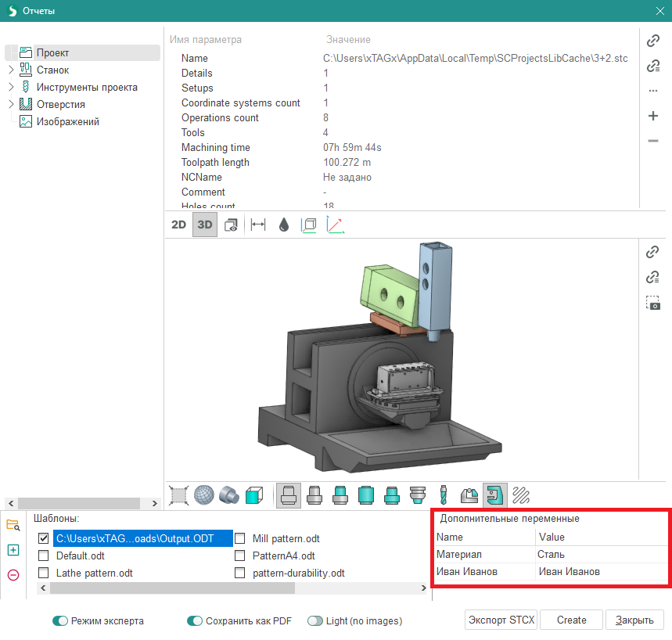This screenshot has height=640, width=672.
Task: Toggle the coordinate axes display icon
Action: (x=335, y=225)
